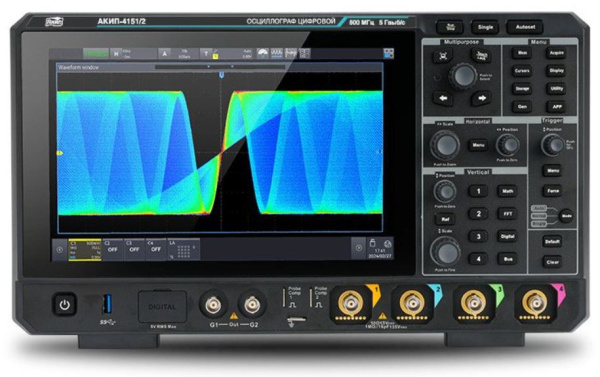Tap the right scroll arrow in the channel bar

[359, 248]
